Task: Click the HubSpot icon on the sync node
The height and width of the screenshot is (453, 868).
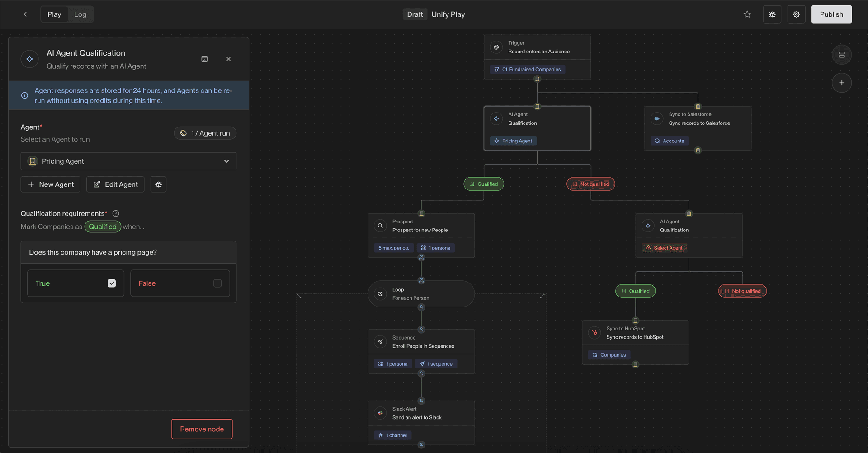Action: tap(594, 333)
